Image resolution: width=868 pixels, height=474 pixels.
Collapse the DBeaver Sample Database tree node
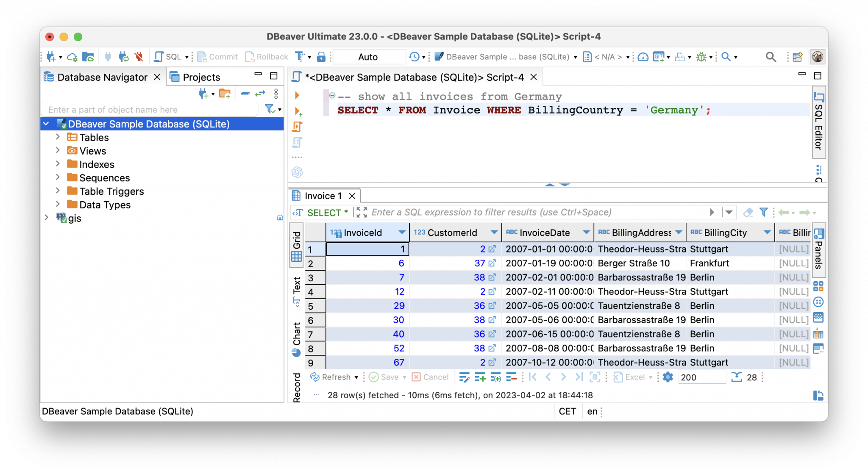point(46,124)
